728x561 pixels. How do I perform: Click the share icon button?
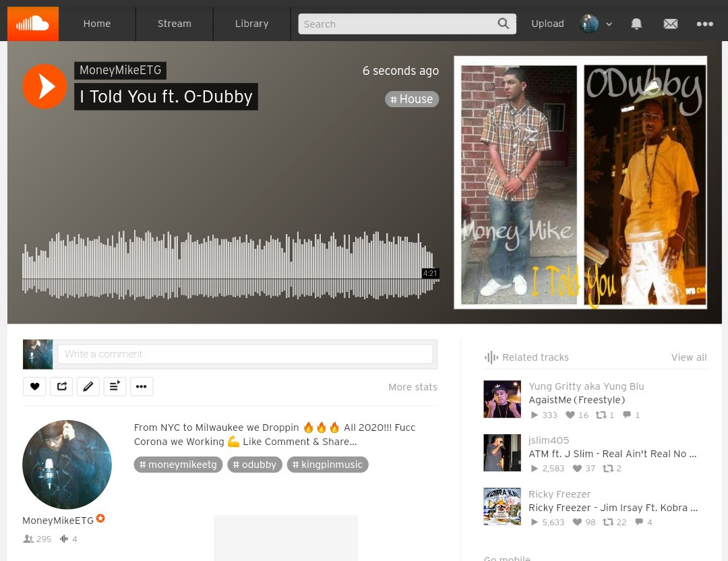[61, 386]
